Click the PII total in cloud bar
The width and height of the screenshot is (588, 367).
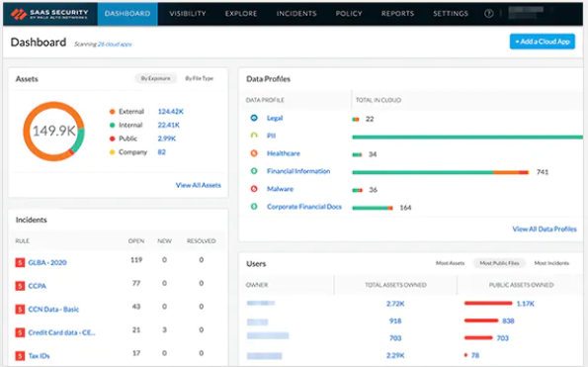click(x=467, y=137)
